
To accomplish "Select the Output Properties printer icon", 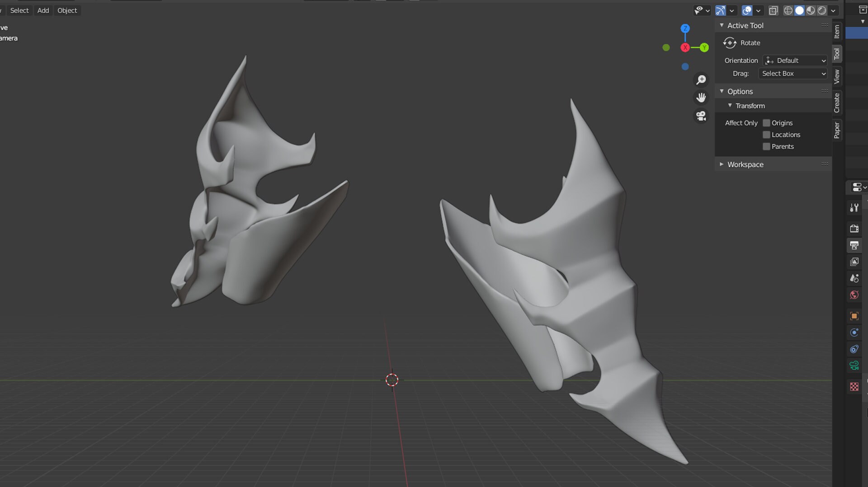I will pos(854,245).
